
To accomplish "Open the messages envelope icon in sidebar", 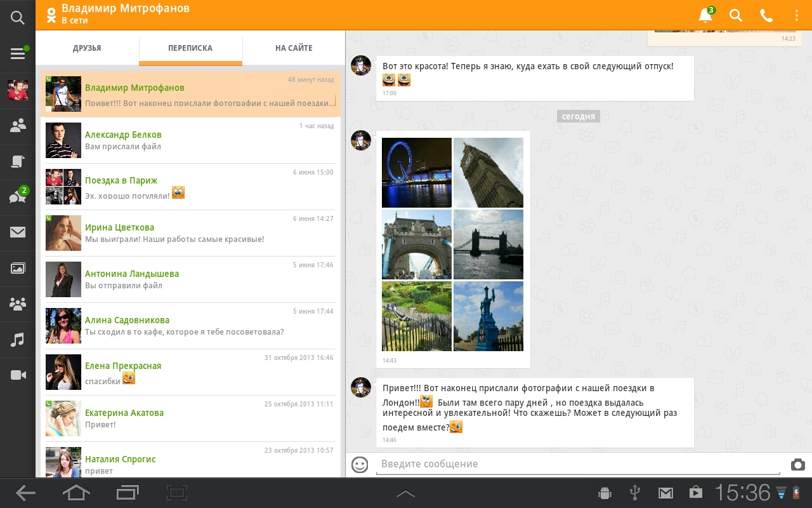I will 18,232.
